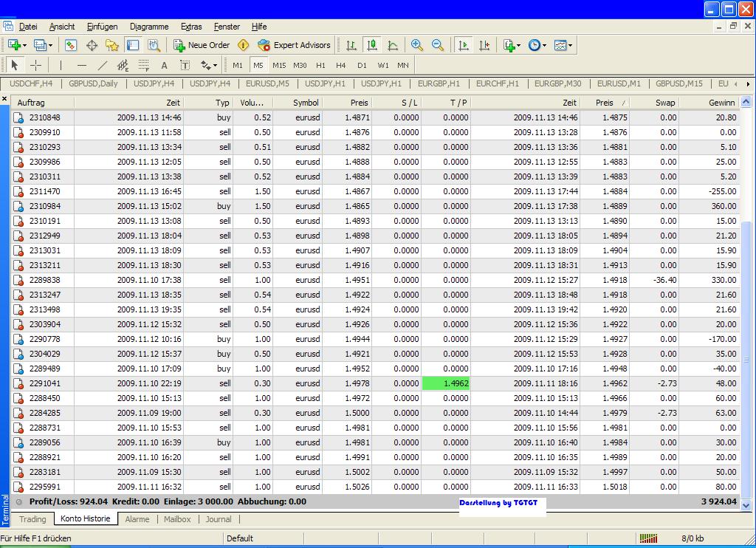The height and width of the screenshot is (548, 756).
Task: Pick the horizontal line drawing tool
Action: click(x=81, y=65)
